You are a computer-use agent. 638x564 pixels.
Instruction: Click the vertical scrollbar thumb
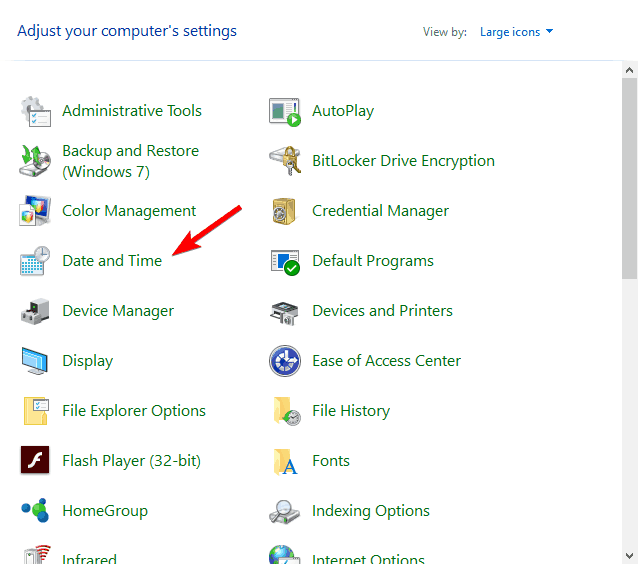629,178
